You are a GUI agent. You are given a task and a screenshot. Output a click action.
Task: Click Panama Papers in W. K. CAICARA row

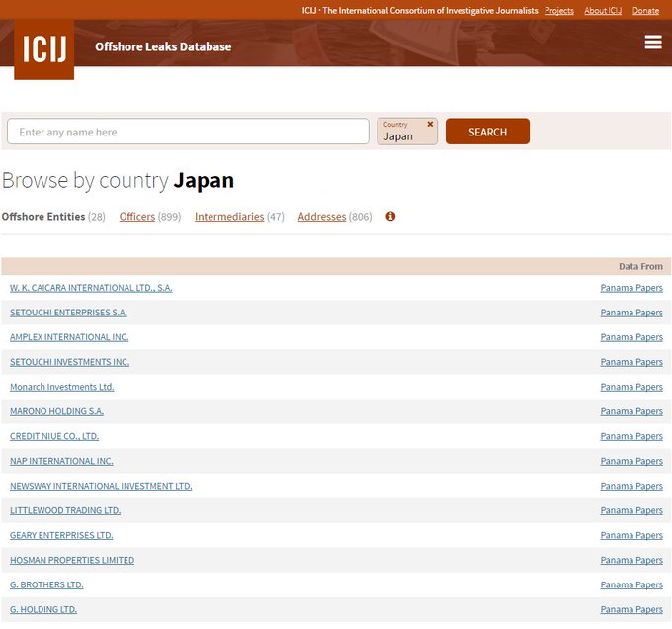tap(631, 288)
